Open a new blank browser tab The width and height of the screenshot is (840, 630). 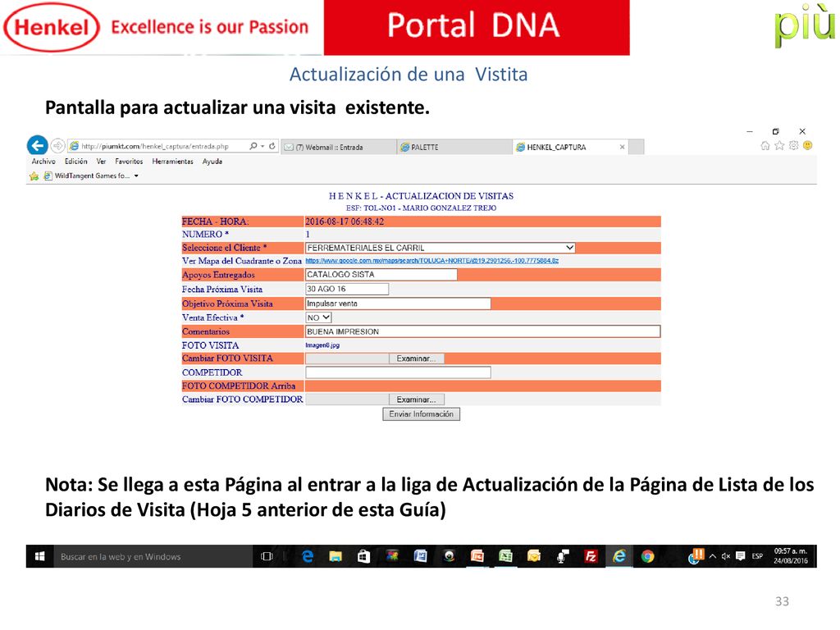(636, 147)
